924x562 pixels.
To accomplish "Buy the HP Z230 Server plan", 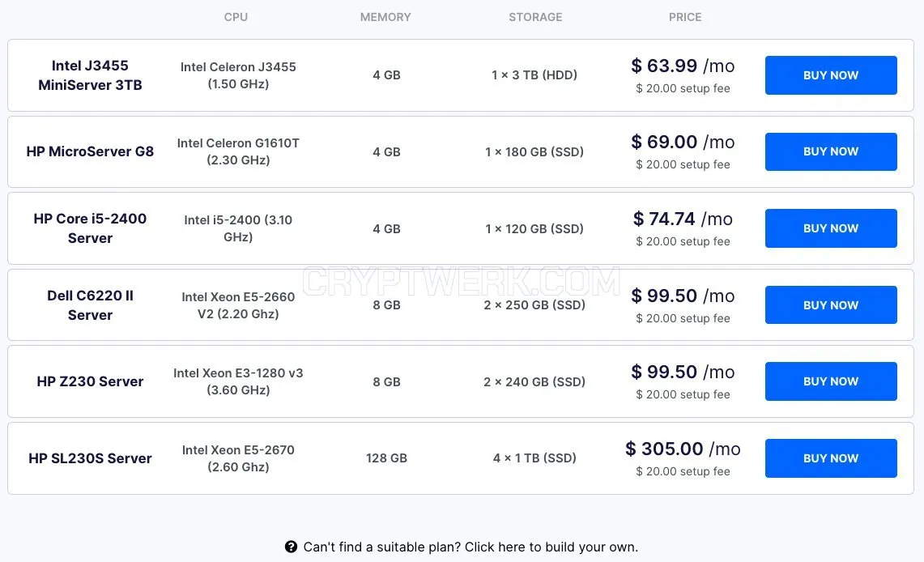I will (x=831, y=381).
